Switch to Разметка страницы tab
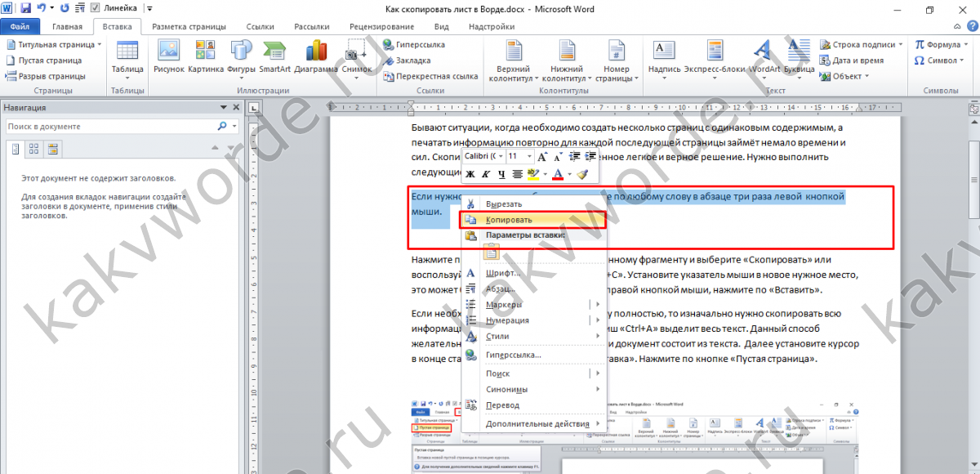This screenshot has width=980, height=474. point(189,26)
